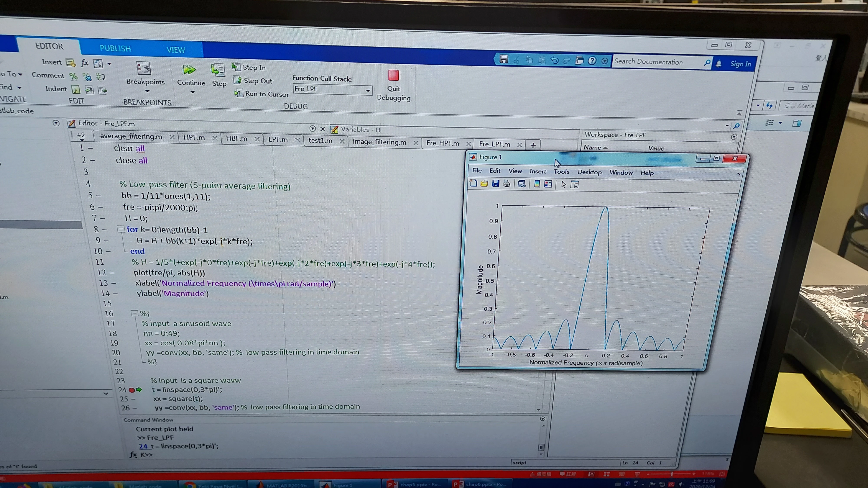
Task: Click Insert Colorbar icon in Figure 1
Action: pyautogui.click(x=537, y=184)
